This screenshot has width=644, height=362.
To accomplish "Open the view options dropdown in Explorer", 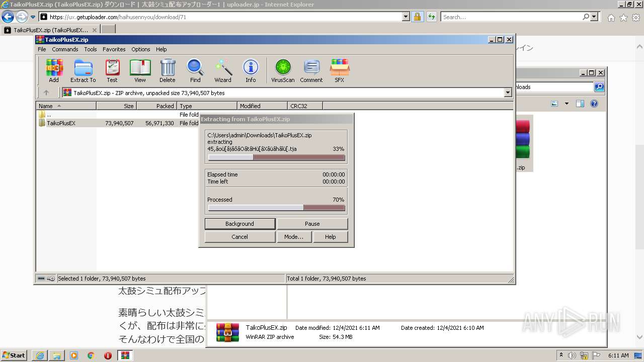I will tap(567, 104).
